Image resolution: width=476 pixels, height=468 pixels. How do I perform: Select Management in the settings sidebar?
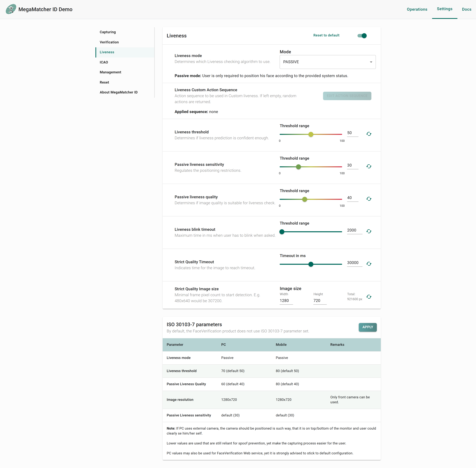click(125, 72)
